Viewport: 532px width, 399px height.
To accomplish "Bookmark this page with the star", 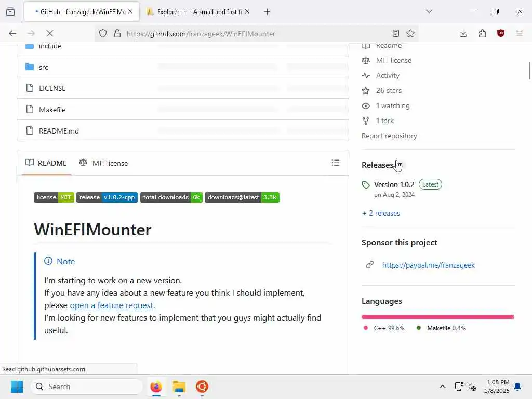I will coord(410,33).
